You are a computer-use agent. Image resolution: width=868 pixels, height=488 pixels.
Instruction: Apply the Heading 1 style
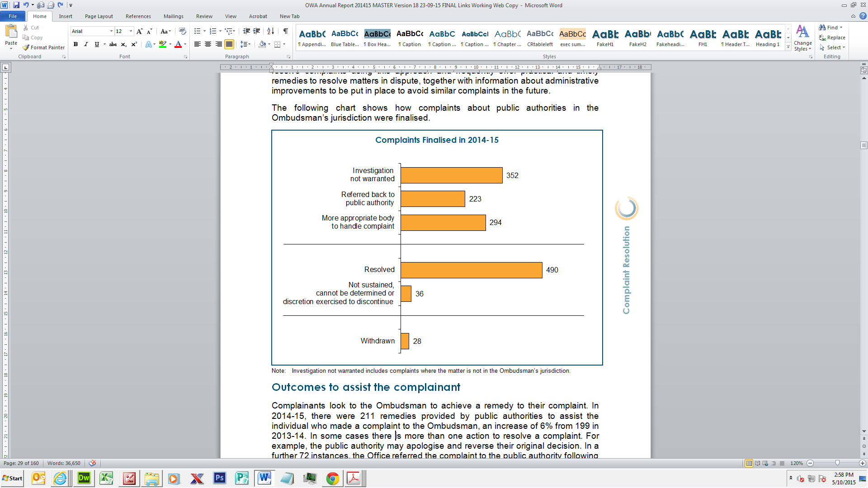[768, 37]
